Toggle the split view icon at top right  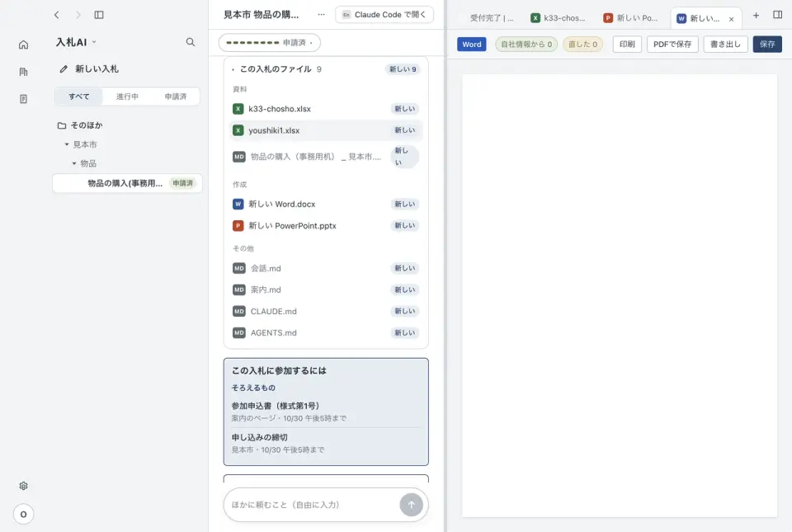tap(777, 15)
